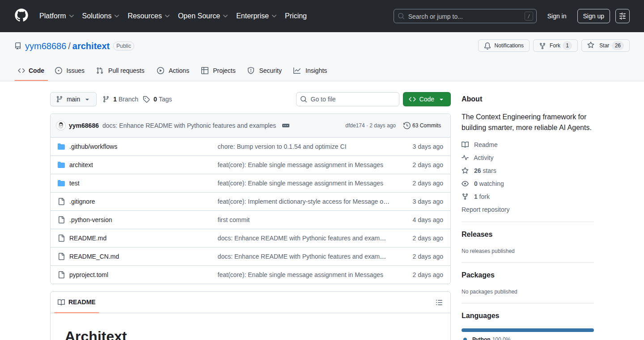The width and height of the screenshot is (644, 340).
Task: Open the Packages heading link
Action: 478,275
